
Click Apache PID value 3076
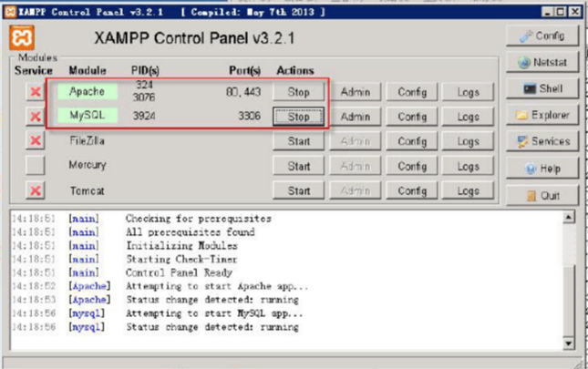[x=144, y=97]
